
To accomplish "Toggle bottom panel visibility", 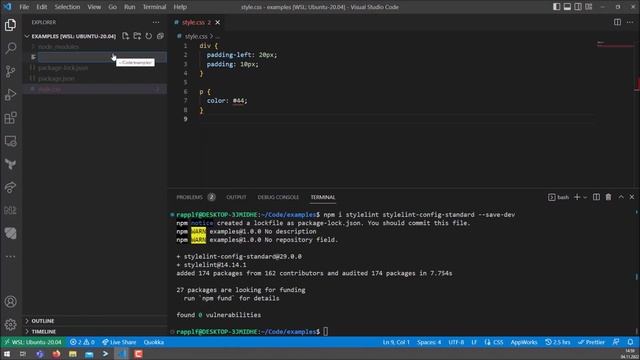I will (567, 7).
